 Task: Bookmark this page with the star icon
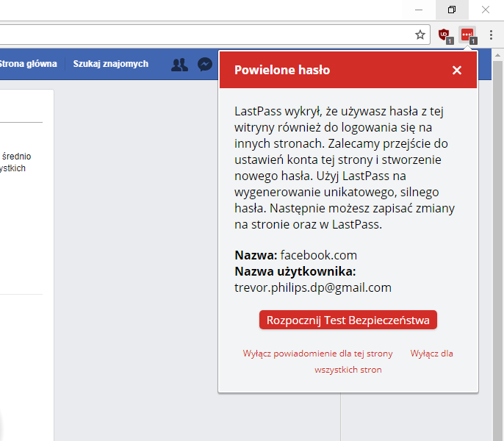coord(420,35)
